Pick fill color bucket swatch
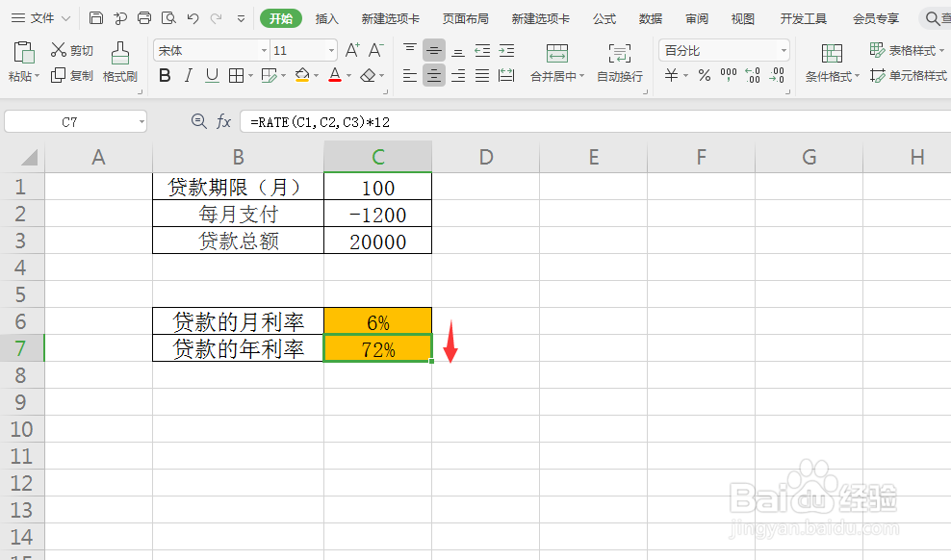Image resolution: width=951 pixels, height=560 pixels. pos(302,76)
